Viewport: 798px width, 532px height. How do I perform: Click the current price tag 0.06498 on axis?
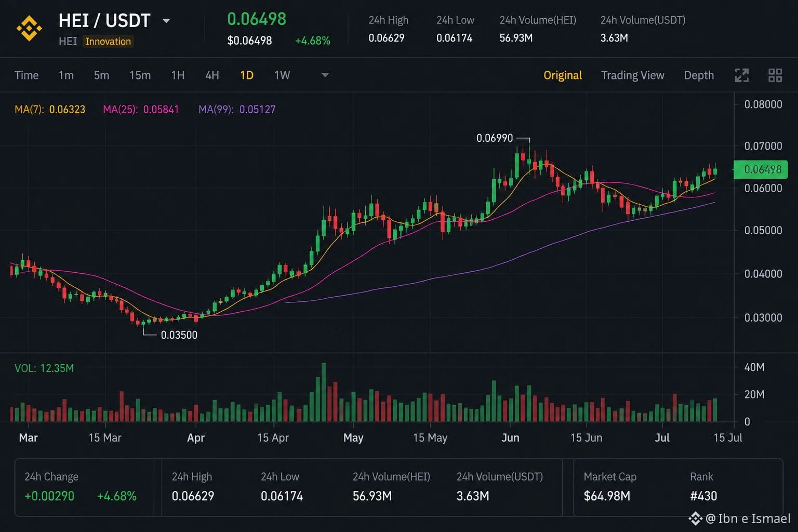(x=762, y=169)
